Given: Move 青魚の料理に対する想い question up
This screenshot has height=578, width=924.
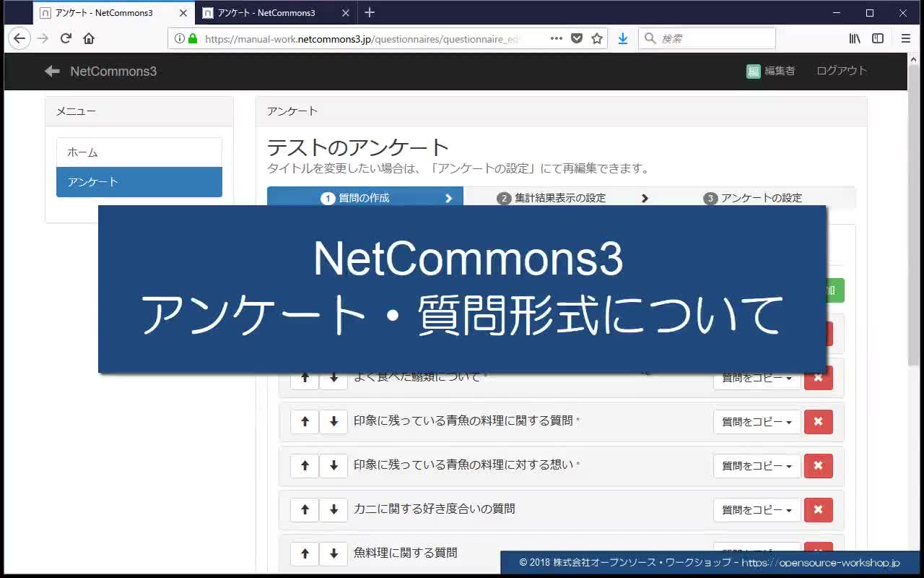Looking at the screenshot, I should click(x=305, y=466).
